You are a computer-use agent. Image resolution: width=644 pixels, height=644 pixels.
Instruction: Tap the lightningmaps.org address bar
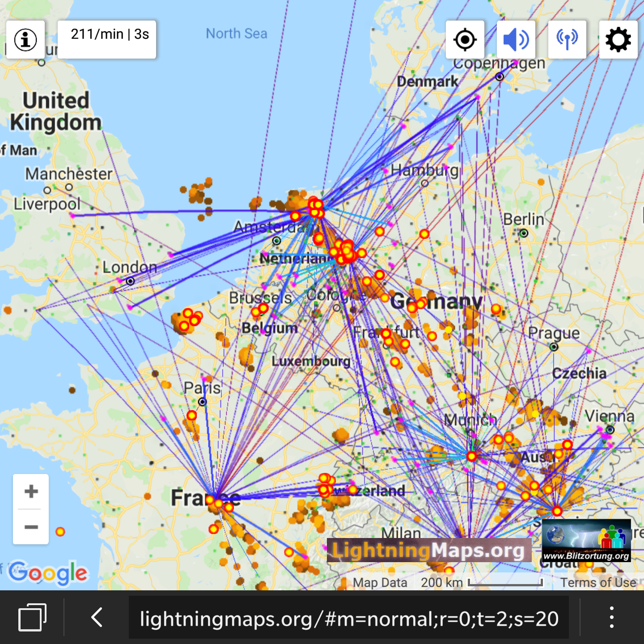[x=349, y=619]
